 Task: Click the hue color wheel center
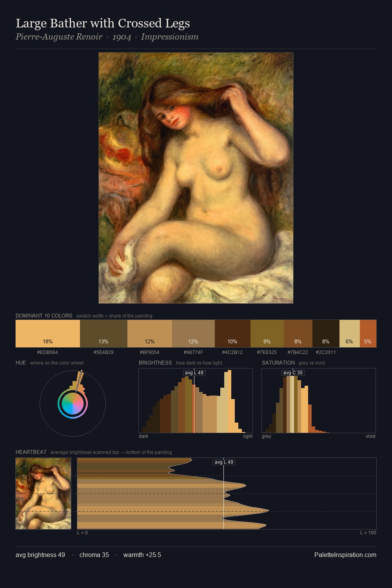coord(73,403)
